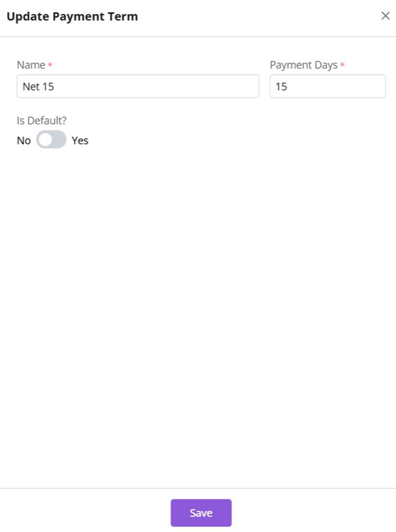Click the Name input field
The image size is (396, 532).
[x=138, y=86]
